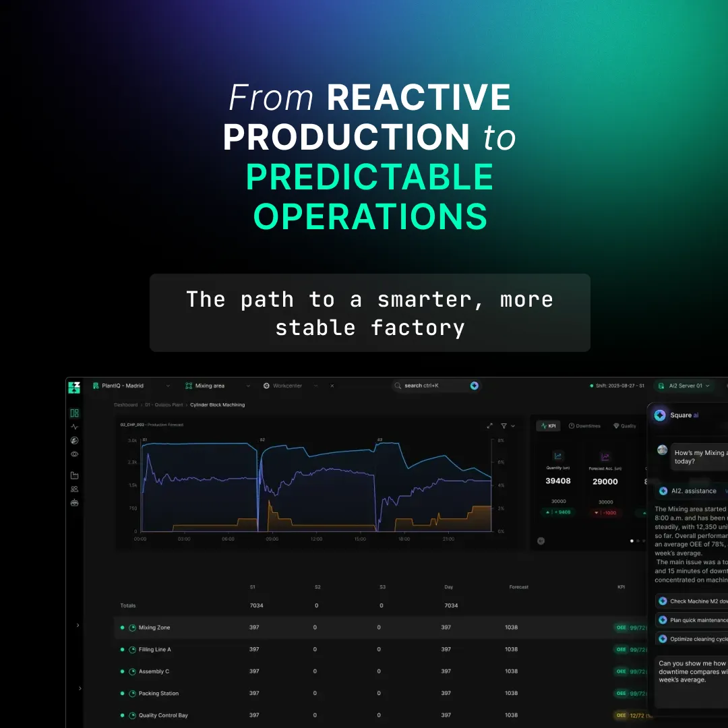
Task: Click the Day column header
Action: click(x=448, y=587)
